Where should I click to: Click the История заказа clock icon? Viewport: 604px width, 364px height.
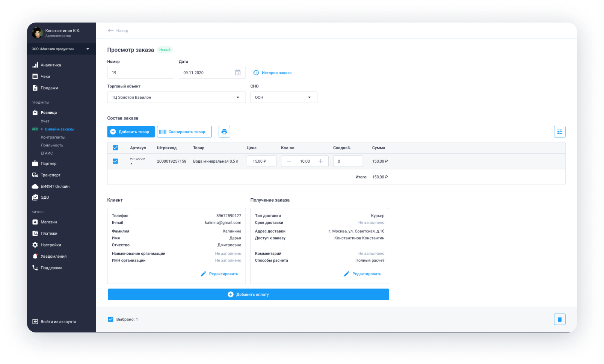(256, 72)
